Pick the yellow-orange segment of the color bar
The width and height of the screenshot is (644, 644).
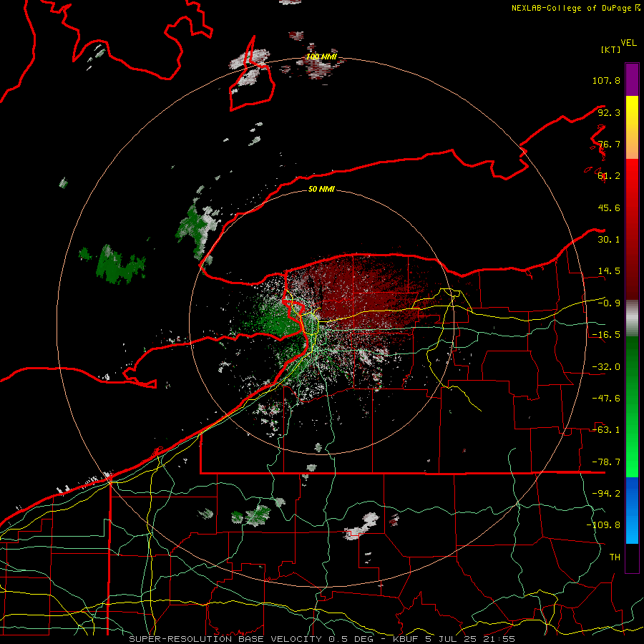point(632,127)
